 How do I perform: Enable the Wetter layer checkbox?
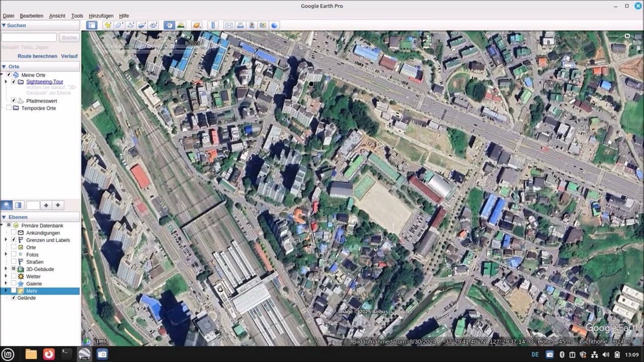click(14, 277)
